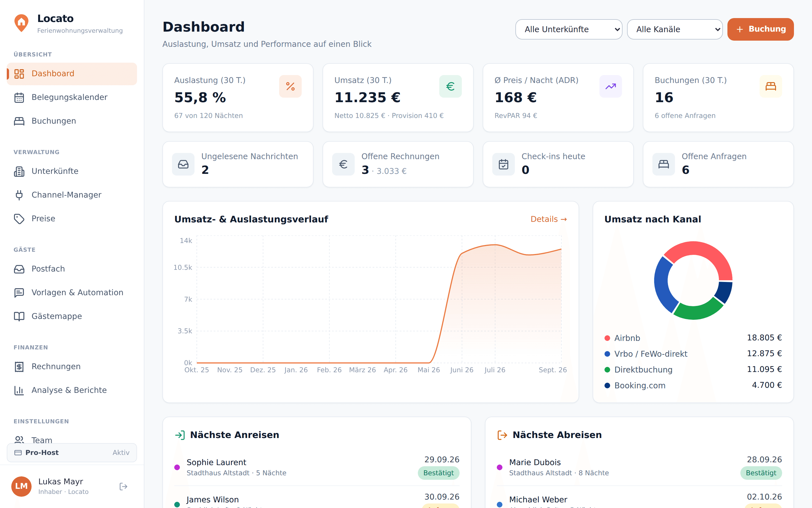Click the Offene Rechnungen summary card
Screen dimensions: 812x508
[398, 164]
